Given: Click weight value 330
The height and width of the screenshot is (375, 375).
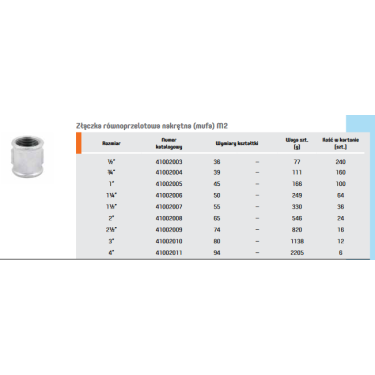Looking at the screenshot, I should (x=297, y=207).
